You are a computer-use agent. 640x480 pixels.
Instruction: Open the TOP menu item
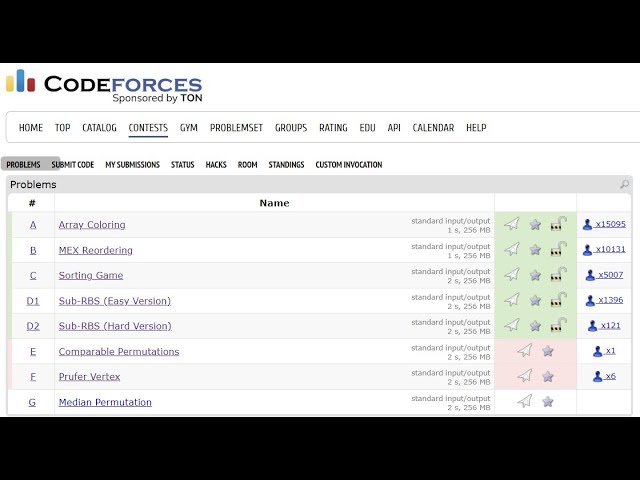coord(62,128)
